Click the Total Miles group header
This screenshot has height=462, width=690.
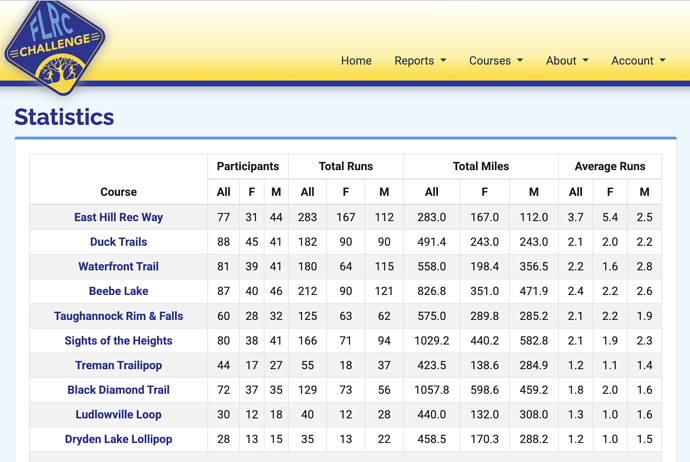click(481, 166)
